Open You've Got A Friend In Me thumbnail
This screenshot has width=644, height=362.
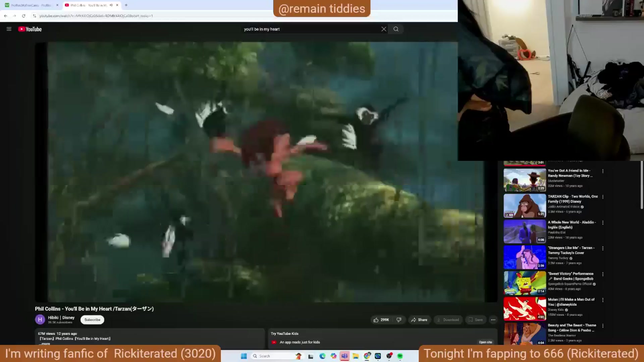coord(525,180)
